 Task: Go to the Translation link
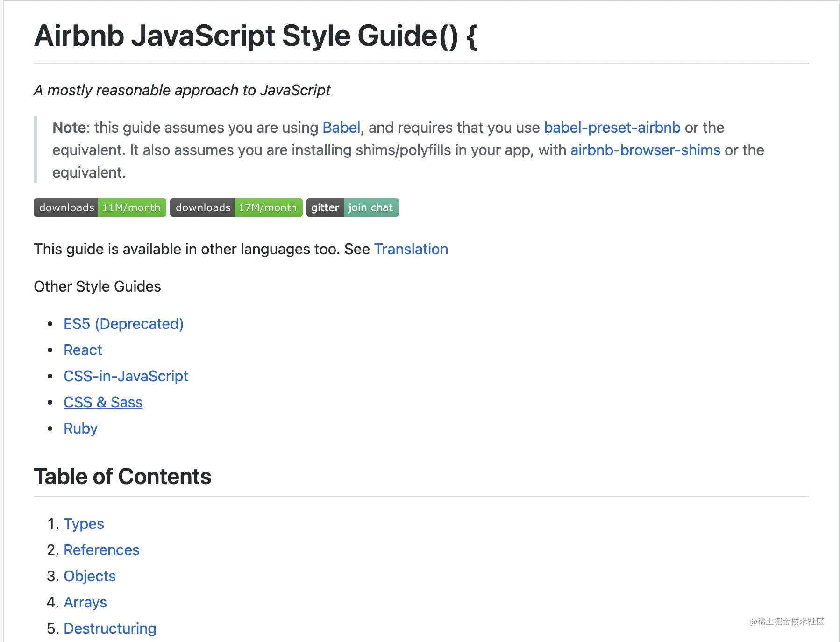pyautogui.click(x=411, y=249)
